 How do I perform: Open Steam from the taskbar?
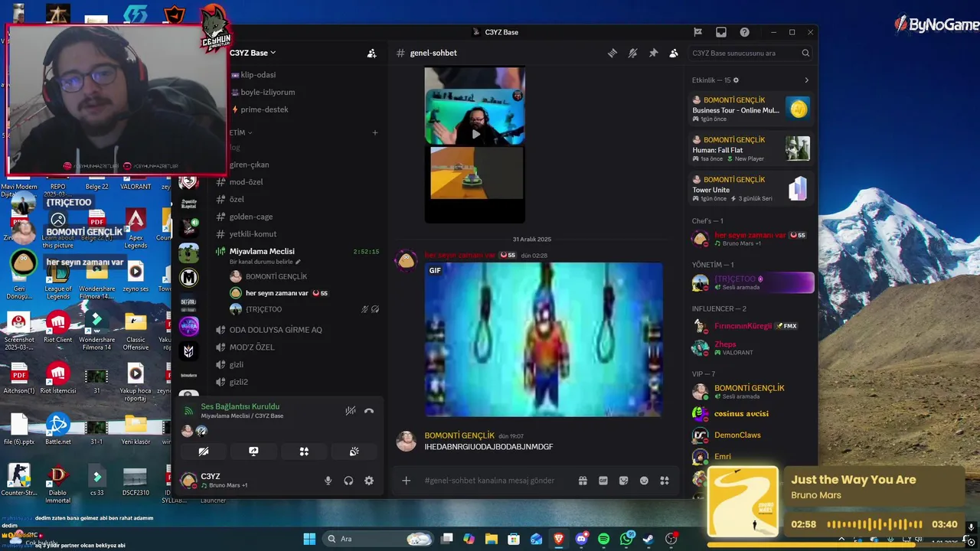[648, 539]
